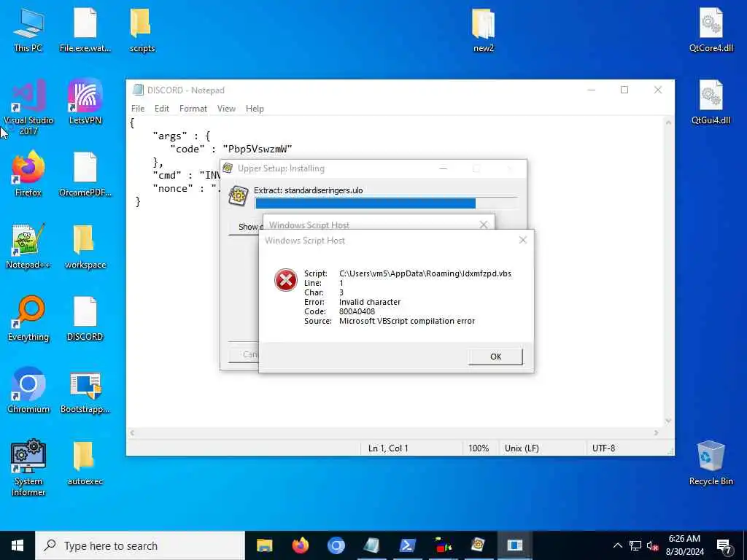Open This PC desktop icon

tap(28, 31)
